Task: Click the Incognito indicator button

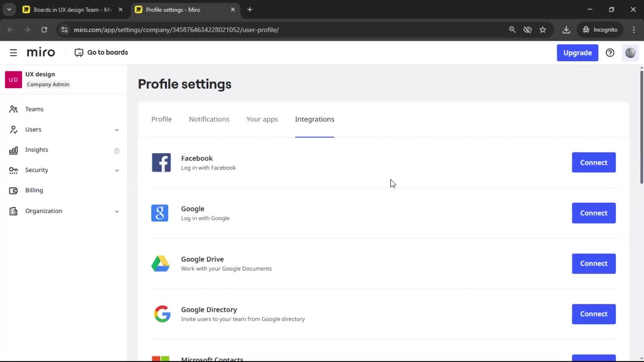Action: pos(600,29)
